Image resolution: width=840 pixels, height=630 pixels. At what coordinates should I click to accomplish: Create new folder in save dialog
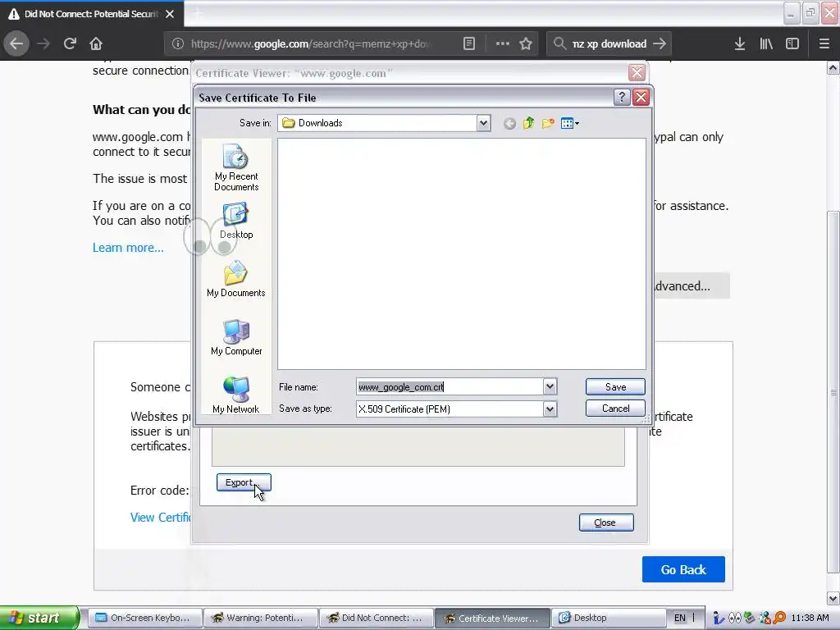547,123
